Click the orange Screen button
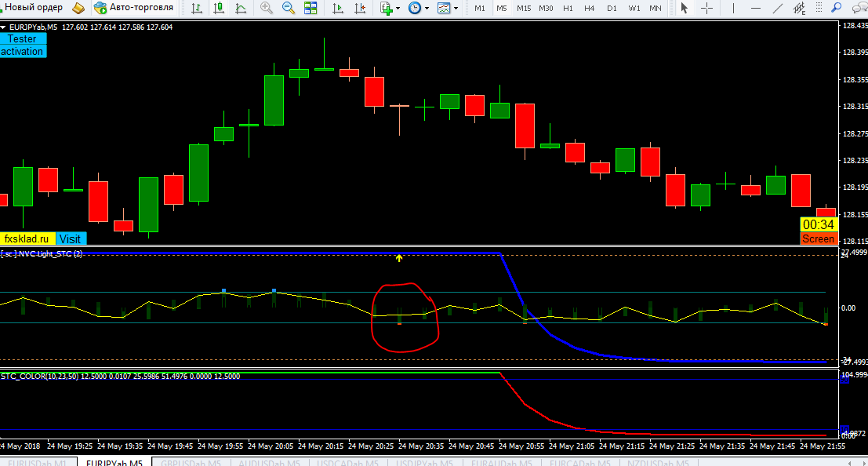 pyautogui.click(x=818, y=238)
